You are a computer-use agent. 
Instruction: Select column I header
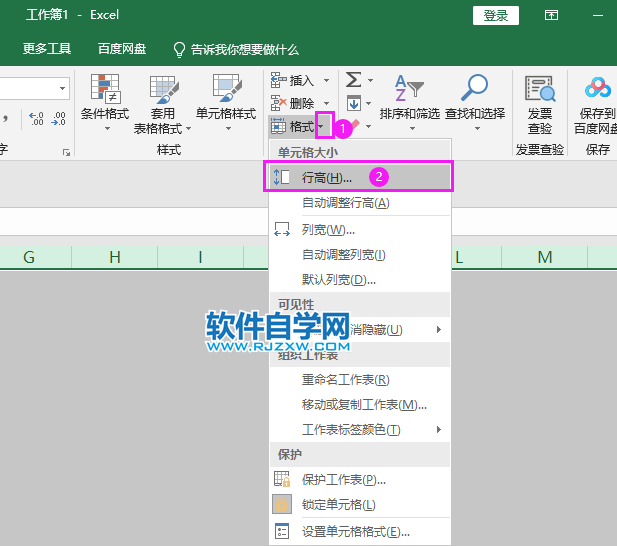(200, 257)
